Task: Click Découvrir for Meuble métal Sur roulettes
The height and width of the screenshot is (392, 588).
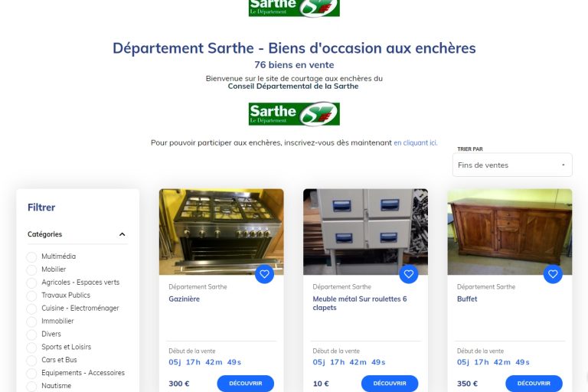Action: (390, 384)
